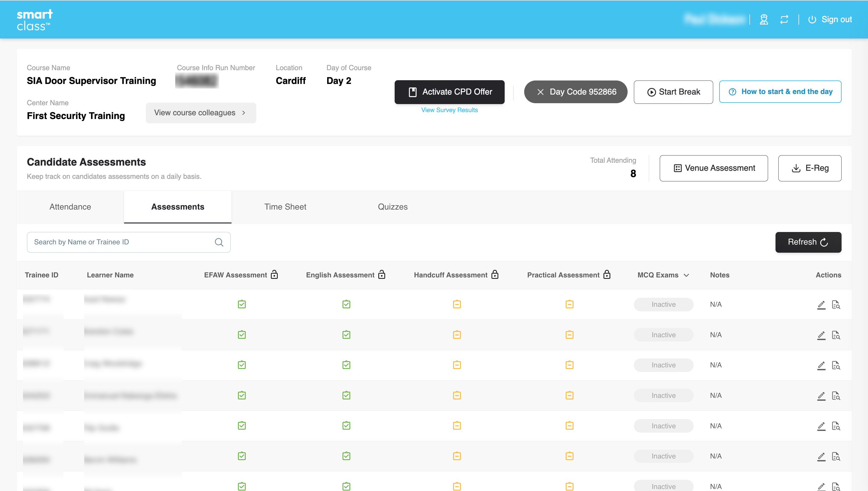Viewport: 868px width, 491px height.
Task: Open the trainer profile icon in header
Action: pyautogui.click(x=764, y=20)
